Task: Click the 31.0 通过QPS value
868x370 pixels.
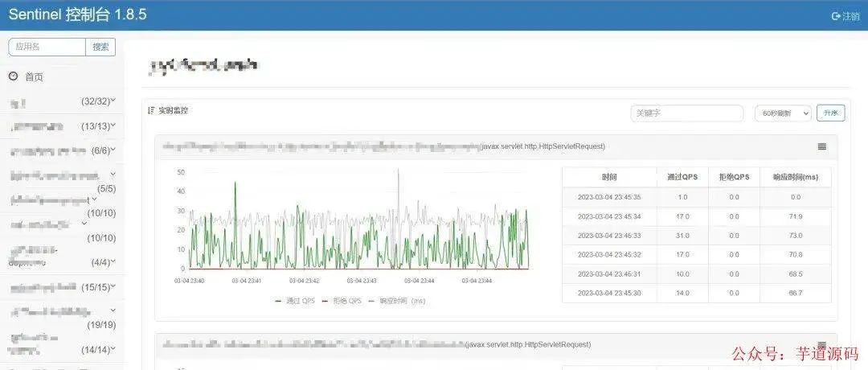Action: (x=682, y=236)
